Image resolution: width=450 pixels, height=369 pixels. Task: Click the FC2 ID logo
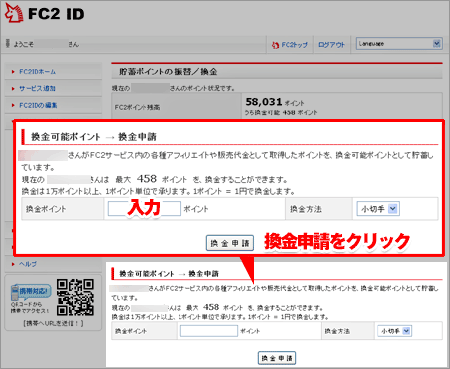[x=44, y=13]
